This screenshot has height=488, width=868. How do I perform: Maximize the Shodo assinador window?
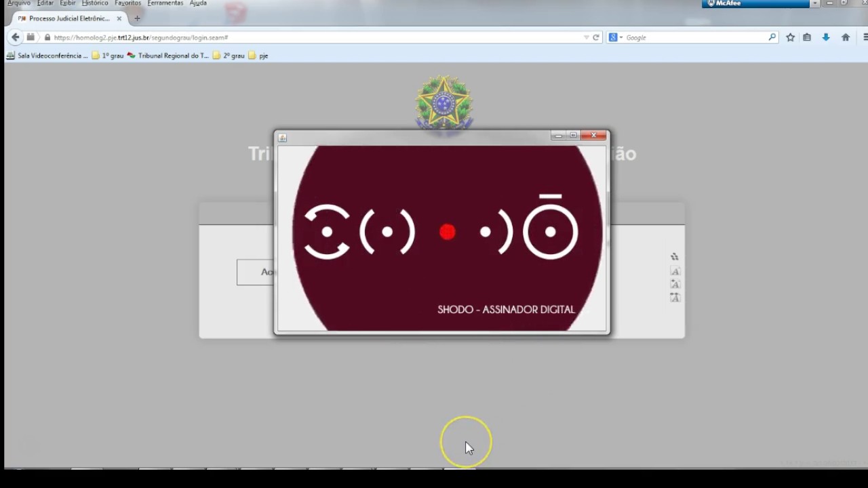click(x=573, y=136)
